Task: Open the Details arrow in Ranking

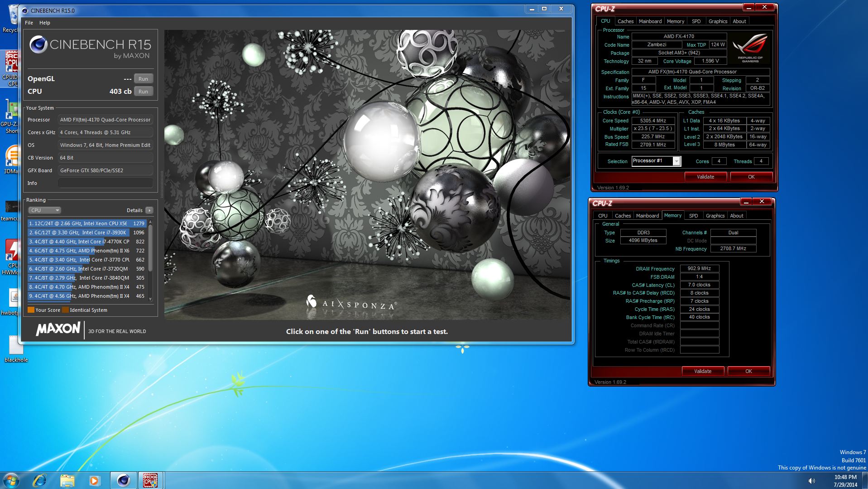Action: [x=149, y=210]
